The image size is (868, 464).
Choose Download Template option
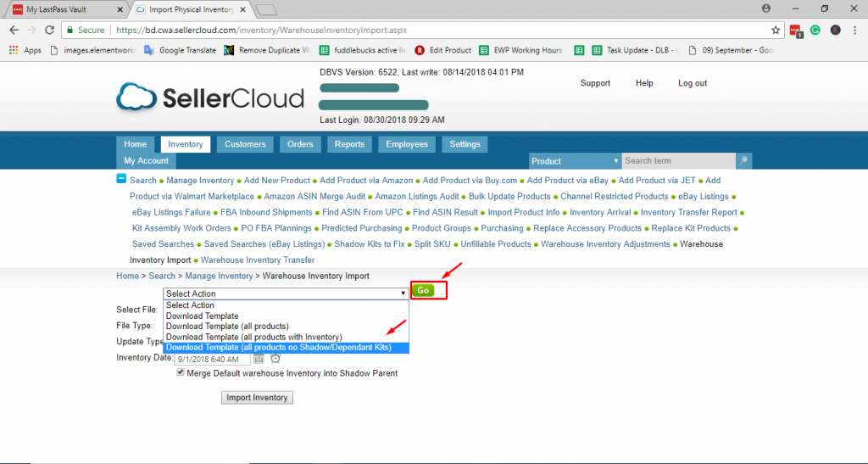pos(286,316)
